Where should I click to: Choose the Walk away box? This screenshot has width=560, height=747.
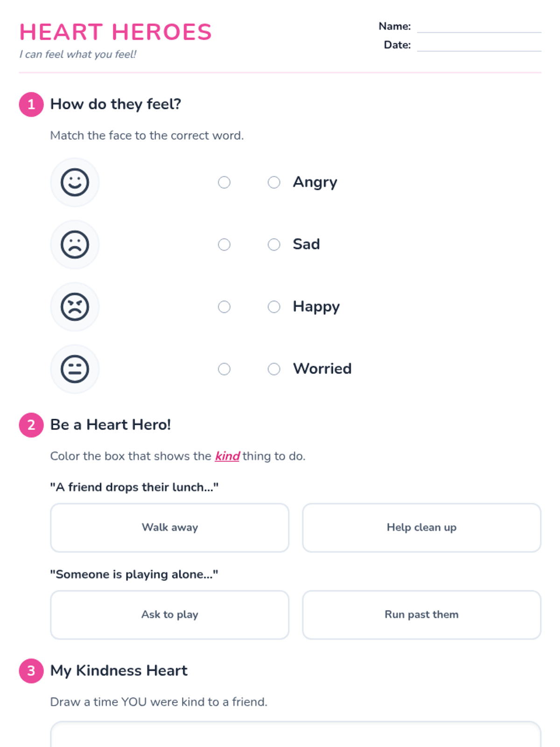(x=169, y=528)
